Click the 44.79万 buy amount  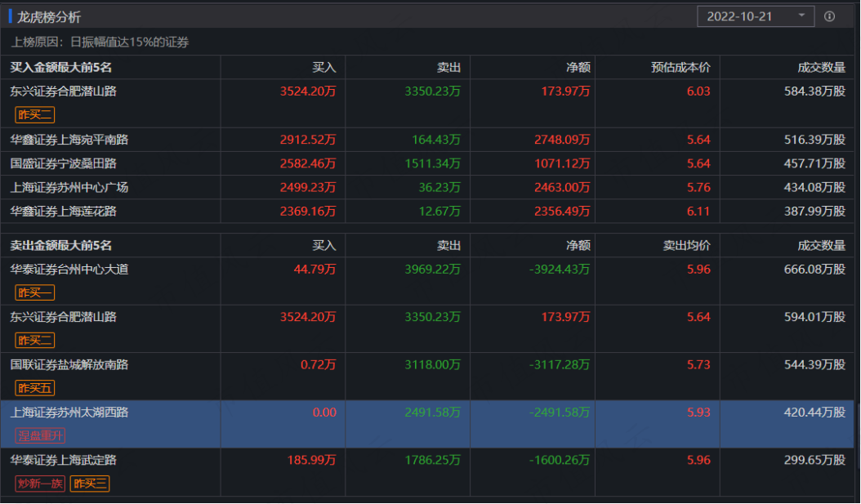click(315, 269)
